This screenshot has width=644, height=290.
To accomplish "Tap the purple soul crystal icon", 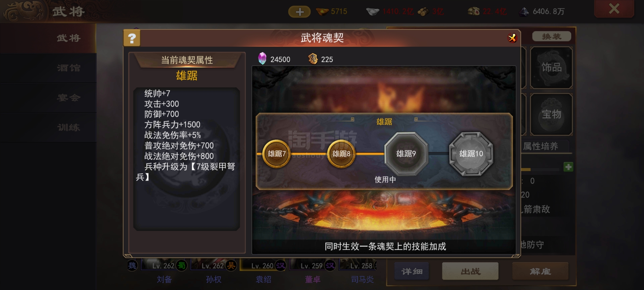I will click(x=262, y=59).
